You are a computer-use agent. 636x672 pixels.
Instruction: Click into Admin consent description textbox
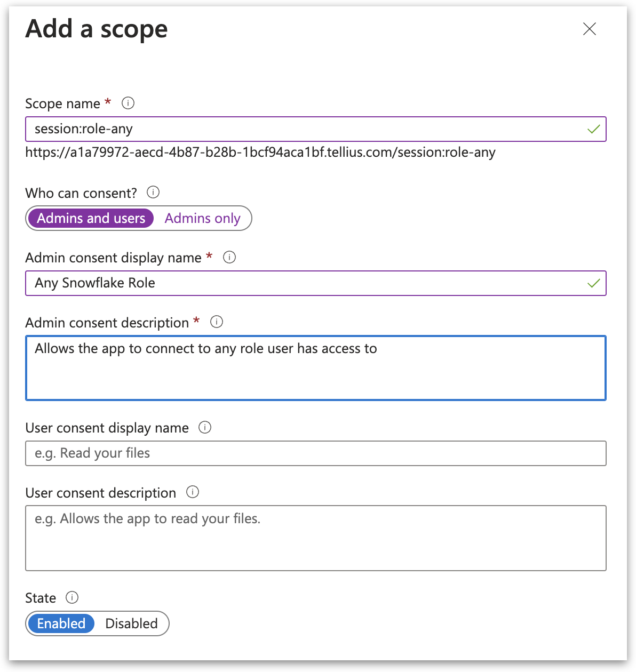pyautogui.click(x=315, y=368)
